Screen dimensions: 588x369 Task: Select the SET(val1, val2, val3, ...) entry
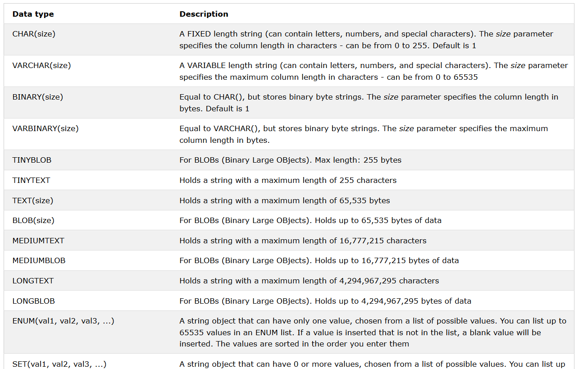click(59, 364)
